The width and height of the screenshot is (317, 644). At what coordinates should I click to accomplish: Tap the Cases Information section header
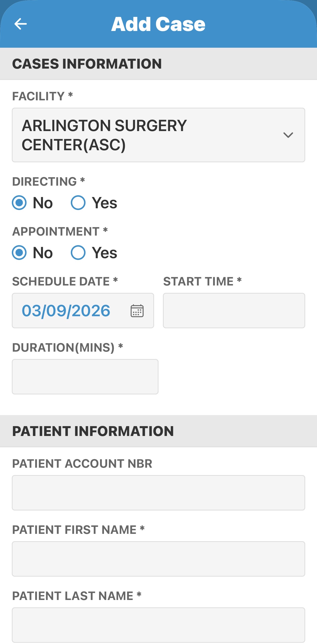pyautogui.click(x=87, y=64)
